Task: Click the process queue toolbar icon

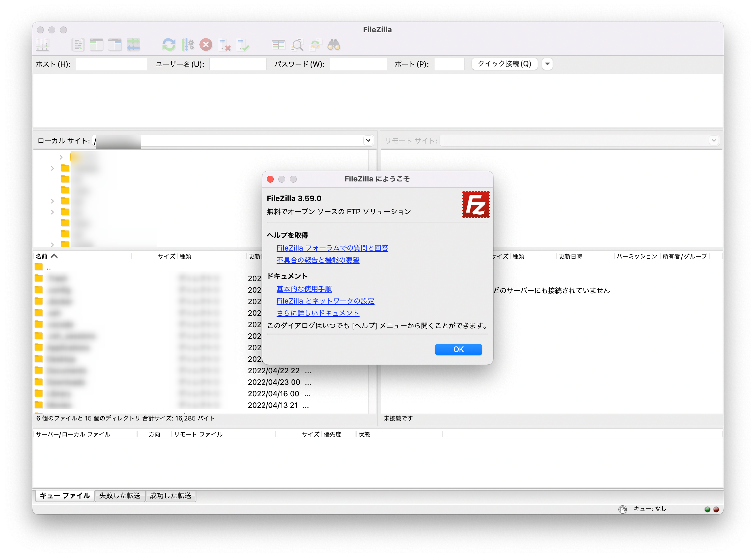Action: click(188, 45)
